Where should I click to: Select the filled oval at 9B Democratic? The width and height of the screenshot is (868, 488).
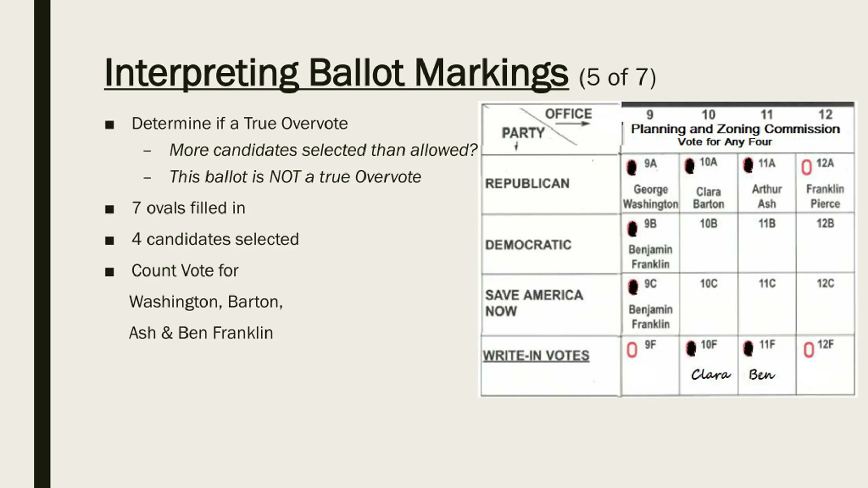tap(632, 229)
